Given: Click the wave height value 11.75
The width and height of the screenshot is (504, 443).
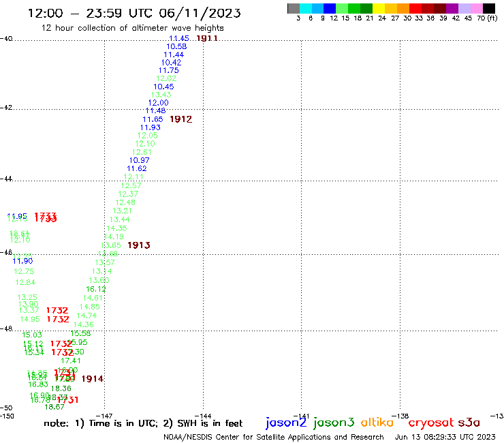Looking at the screenshot, I should pos(169,70).
